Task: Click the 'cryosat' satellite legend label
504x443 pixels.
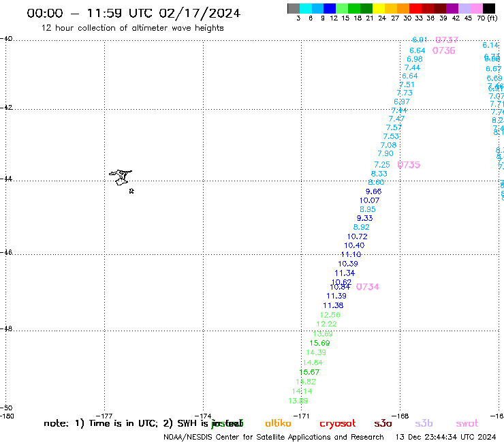Action: tap(338, 424)
